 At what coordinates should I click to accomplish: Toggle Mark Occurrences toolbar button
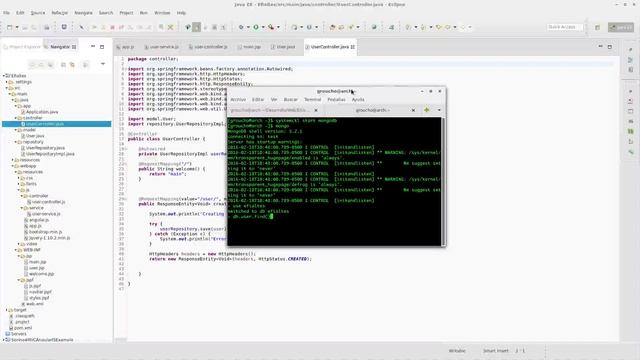coord(196,27)
